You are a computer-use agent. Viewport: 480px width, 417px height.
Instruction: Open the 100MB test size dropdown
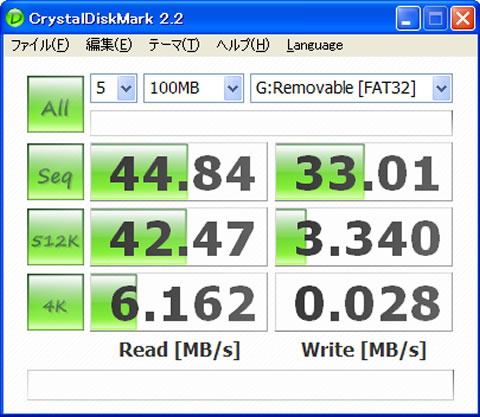click(194, 88)
